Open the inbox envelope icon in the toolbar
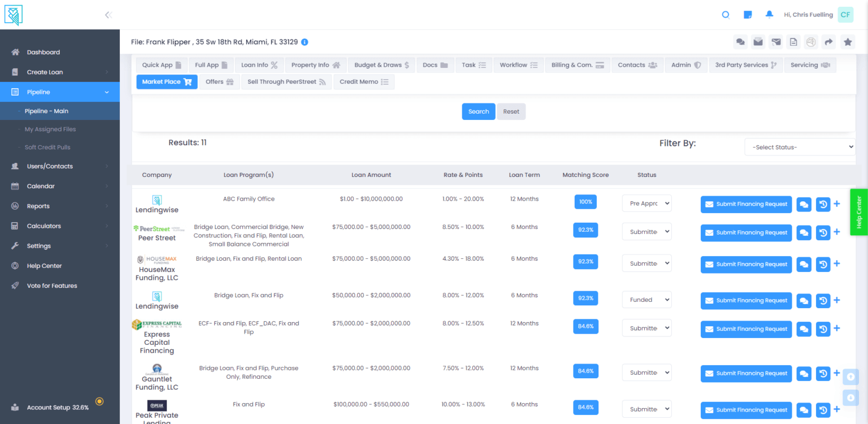The width and height of the screenshot is (868, 424). tap(758, 41)
